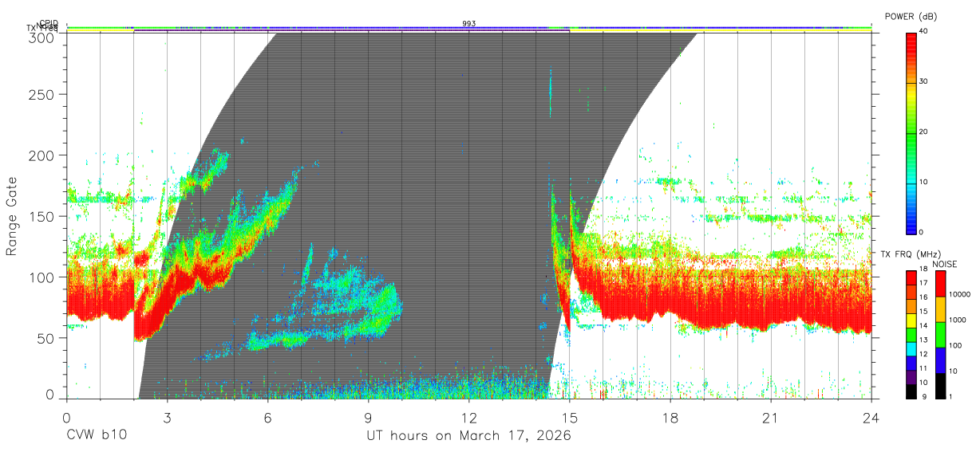Click the green band of POWER colorbar

click(x=911, y=158)
